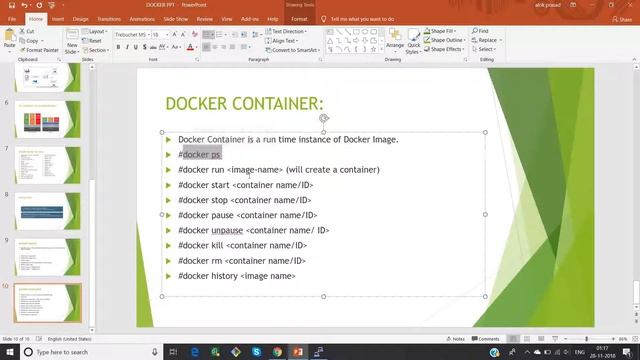Switch to the Transitions tab

coord(109,19)
